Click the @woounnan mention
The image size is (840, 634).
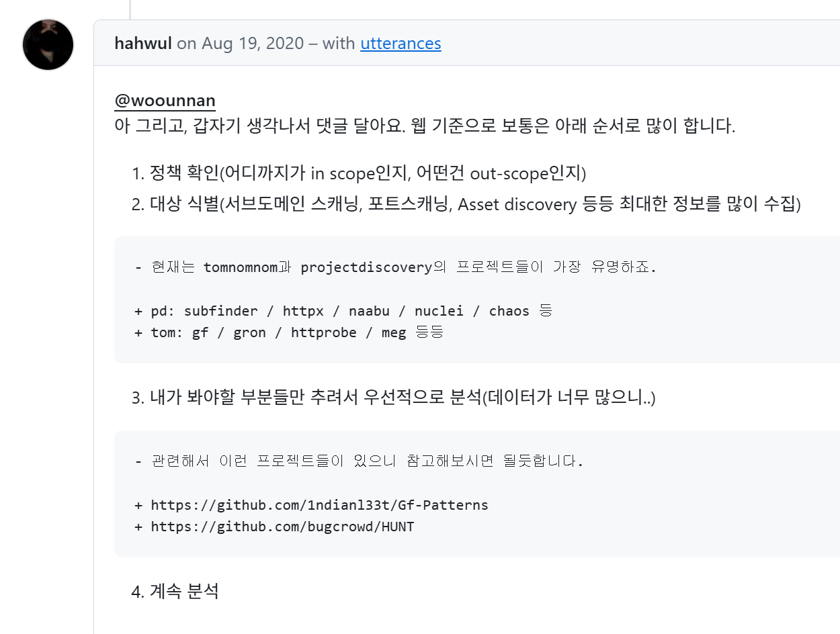pos(165,101)
